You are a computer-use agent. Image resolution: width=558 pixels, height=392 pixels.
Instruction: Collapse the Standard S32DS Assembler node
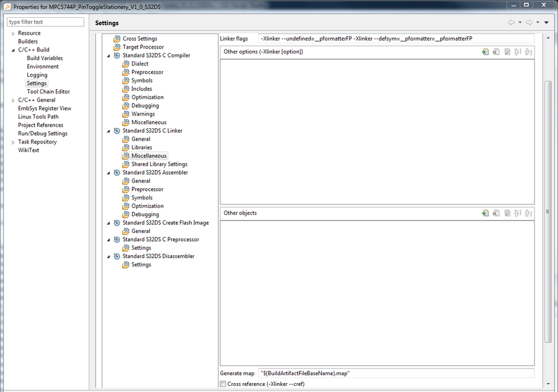click(x=108, y=173)
